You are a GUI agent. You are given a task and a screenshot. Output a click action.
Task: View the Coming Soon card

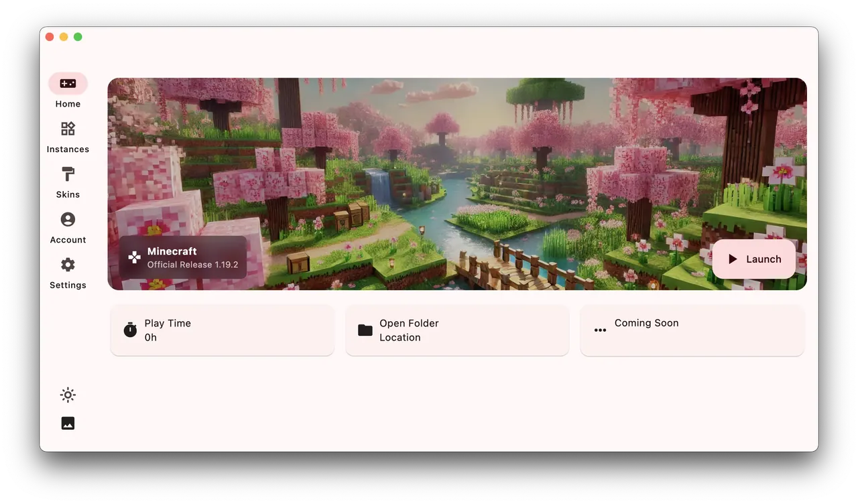click(x=692, y=330)
